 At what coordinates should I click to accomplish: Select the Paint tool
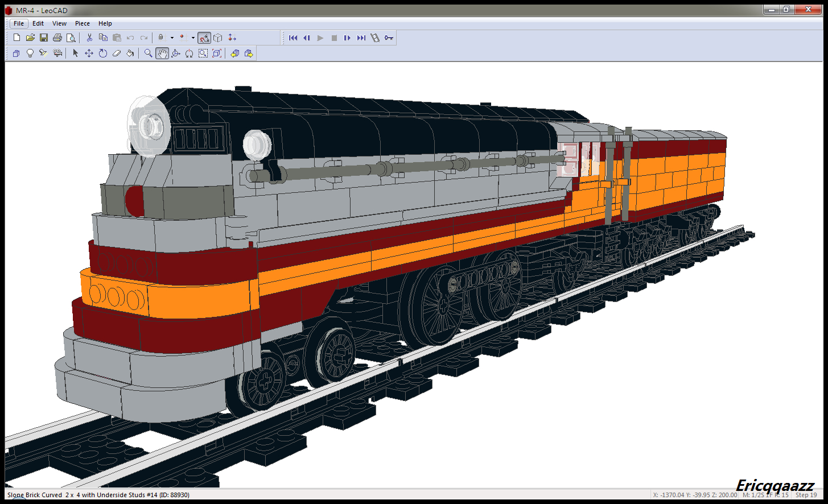130,53
